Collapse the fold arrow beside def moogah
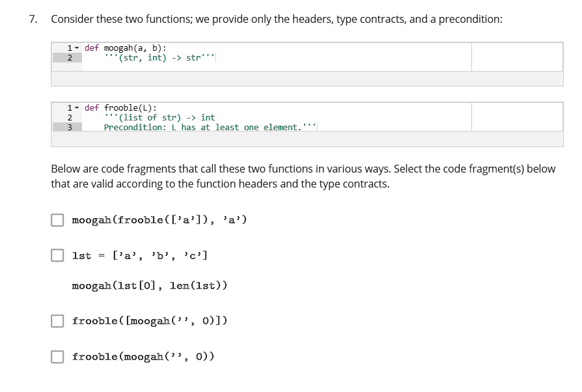 click(x=77, y=48)
